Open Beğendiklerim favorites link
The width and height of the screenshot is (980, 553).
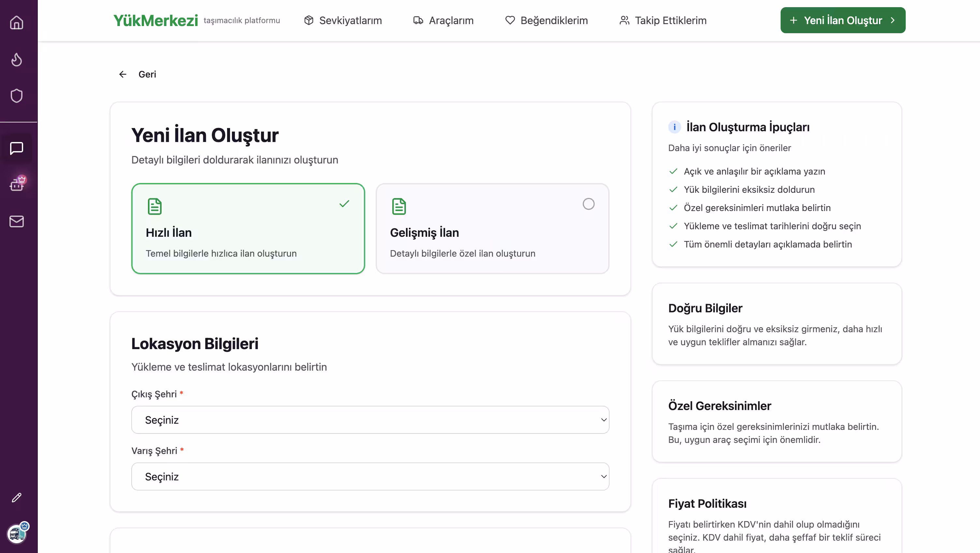tap(546, 21)
